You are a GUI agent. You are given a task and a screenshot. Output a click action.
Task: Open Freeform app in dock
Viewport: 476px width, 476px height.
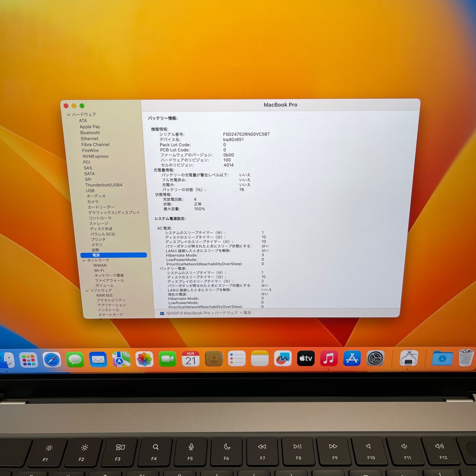[x=283, y=359]
